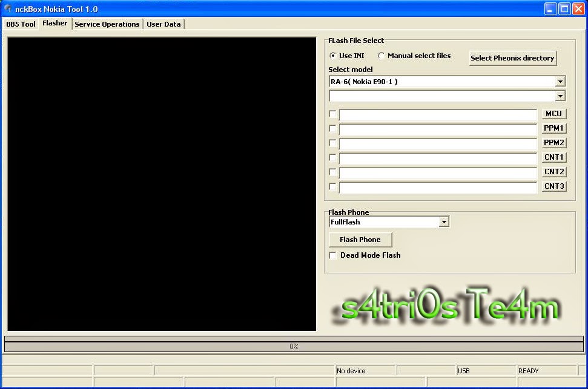Image resolution: width=588 pixels, height=389 pixels.
Task: Open the empty dropdown below model selector
Action: coord(560,96)
